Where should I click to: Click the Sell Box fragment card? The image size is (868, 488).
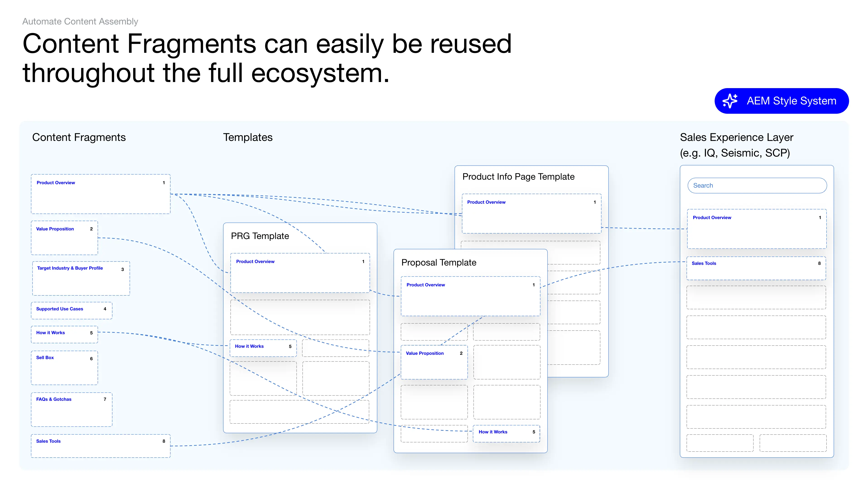pos(64,367)
